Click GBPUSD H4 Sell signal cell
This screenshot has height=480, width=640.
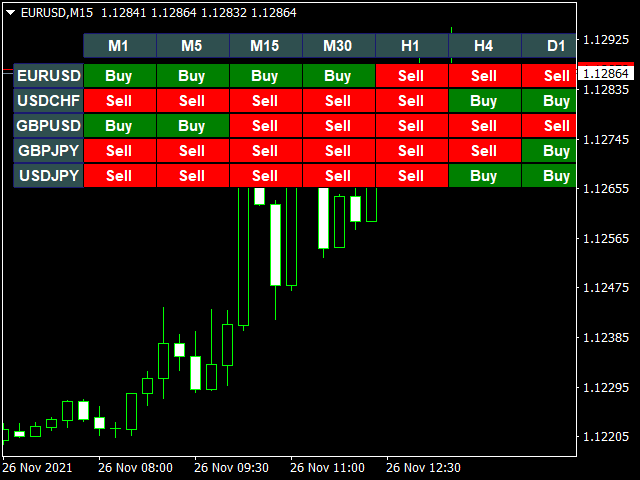tap(485, 126)
